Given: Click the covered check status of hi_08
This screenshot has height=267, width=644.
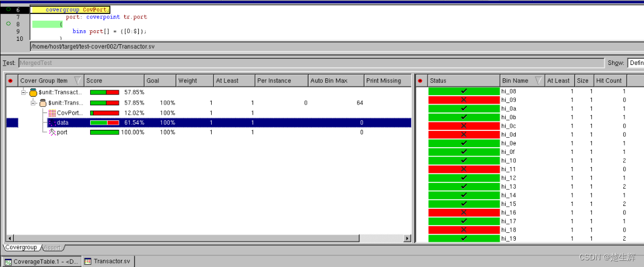Looking at the screenshot, I should pyautogui.click(x=464, y=91).
